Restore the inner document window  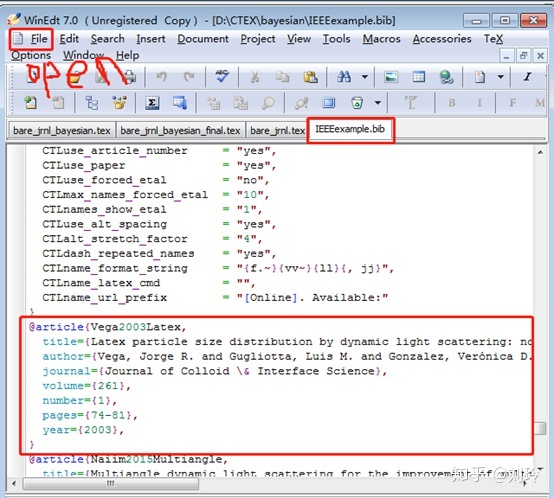coord(523,56)
